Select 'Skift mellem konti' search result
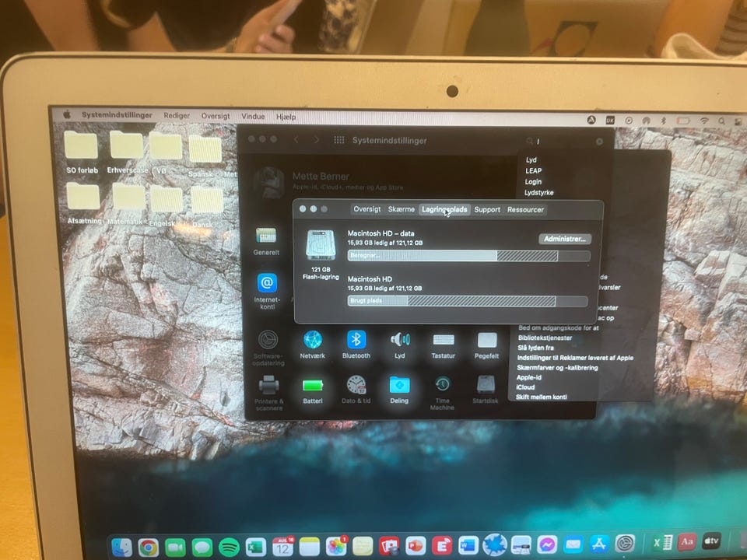Image resolution: width=747 pixels, height=560 pixels. 542,397
